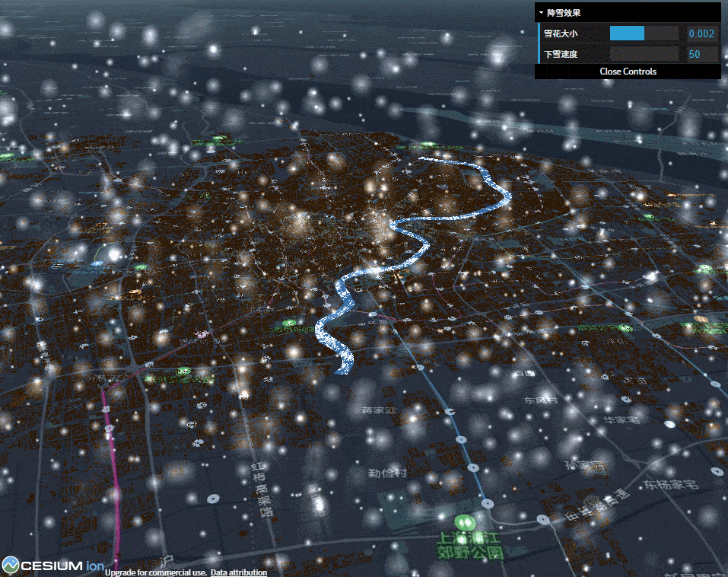The height and width of the screenshot is (577, 728).
Task: Click the 华家宅 map label
Action: pyautogui.click(x=622, y=420)
